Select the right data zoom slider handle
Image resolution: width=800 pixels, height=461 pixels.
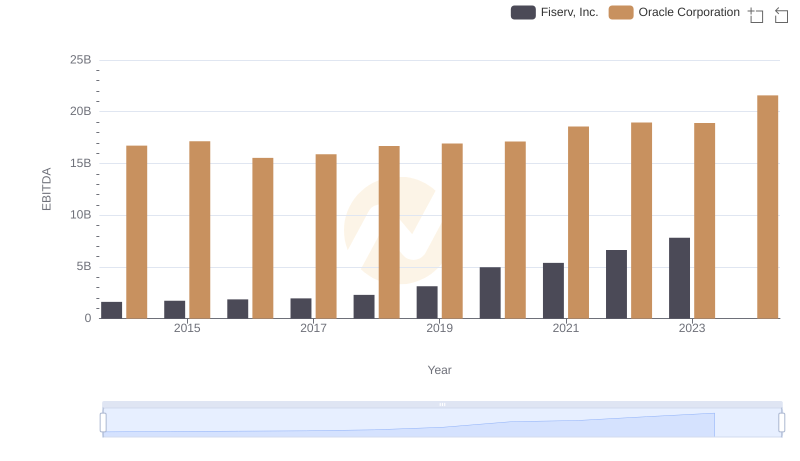click(x=782, y=423)
